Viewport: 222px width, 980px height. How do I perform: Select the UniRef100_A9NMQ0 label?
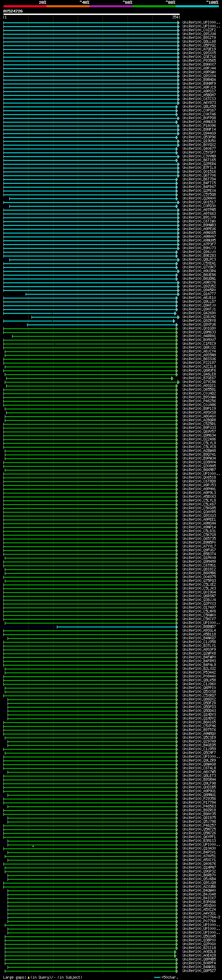point(199,734)
